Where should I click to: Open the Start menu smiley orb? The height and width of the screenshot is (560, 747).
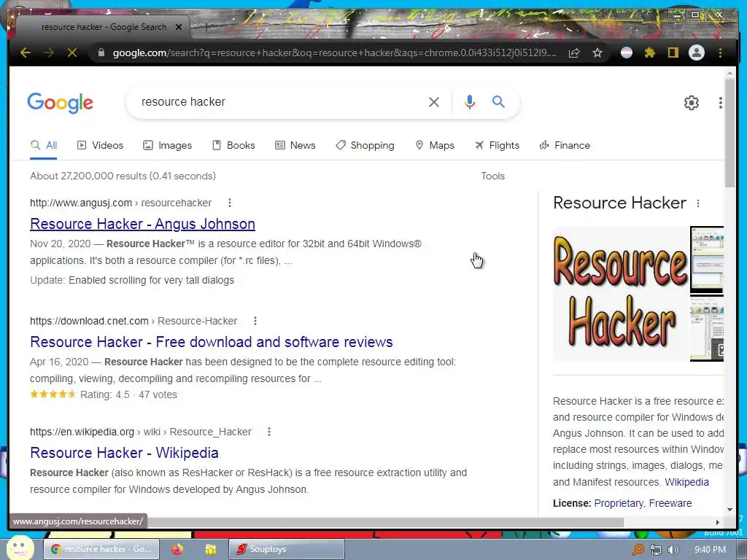[x=20, y=548]
